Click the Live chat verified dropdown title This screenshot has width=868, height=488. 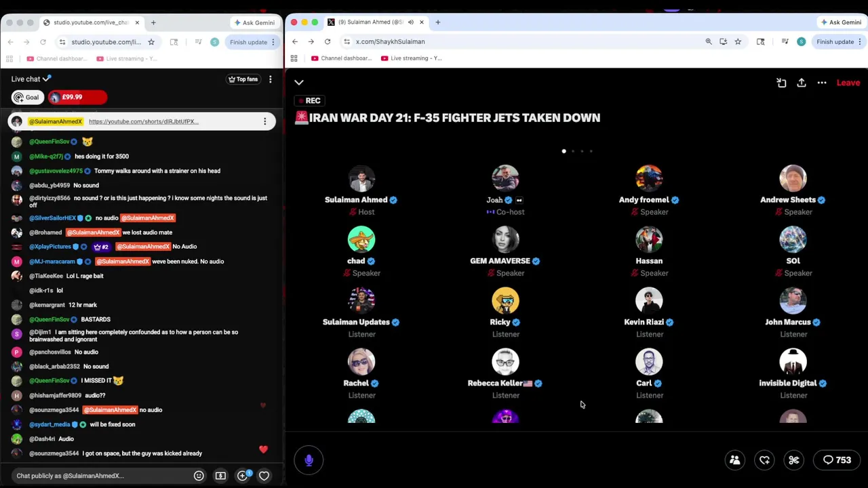click(x=31, y=79)
